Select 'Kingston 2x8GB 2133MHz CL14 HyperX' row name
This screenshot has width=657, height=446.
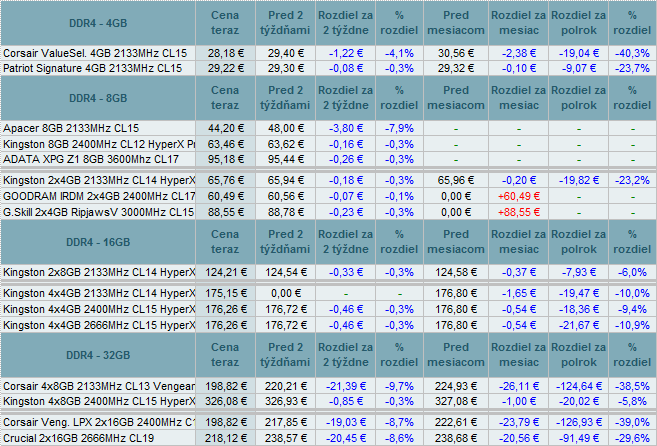pos(99,272)
